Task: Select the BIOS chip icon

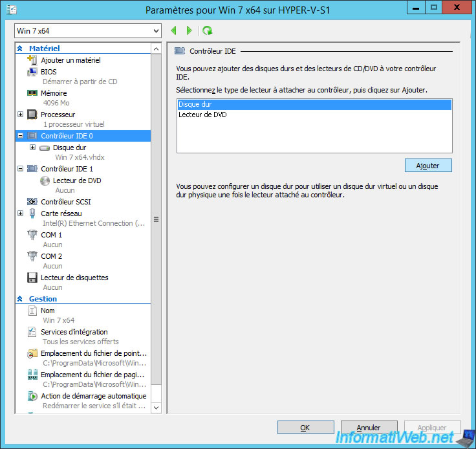Action: pyautogui.click(x=32, y=72)
